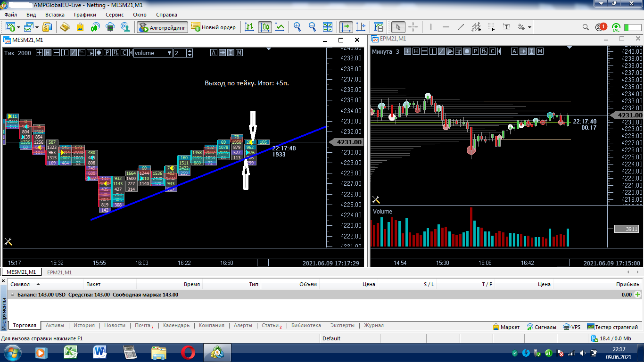
Task: Open the VPS link in the bottom panel
Action: pos(571,327)
